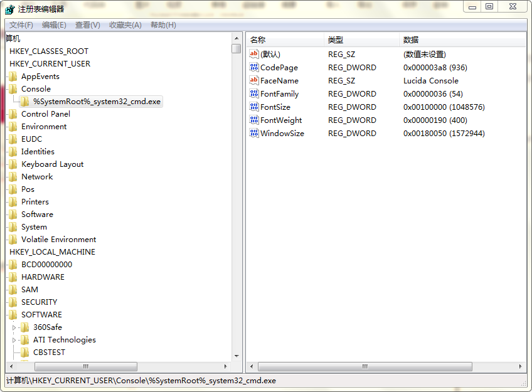
Task: Click the CodePage DWORD value icon
Action: (254, 67)
